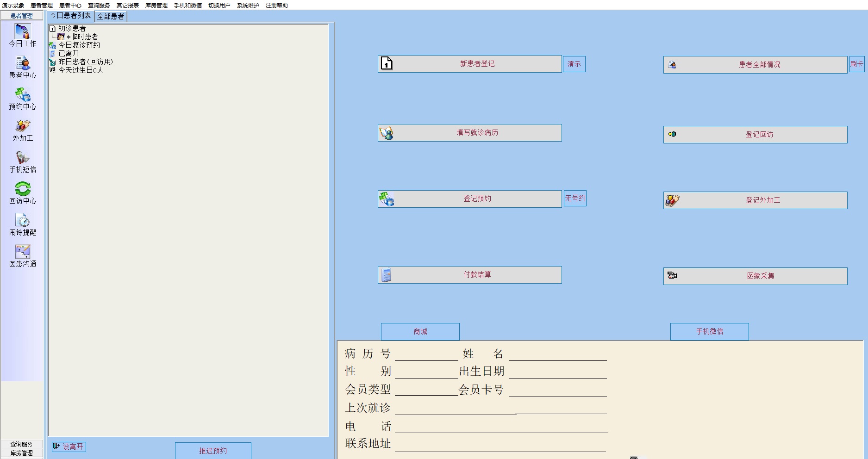Open the 系统维护 menu
The height and width of the screenshot is (459, 868).
tap(248, 6)
